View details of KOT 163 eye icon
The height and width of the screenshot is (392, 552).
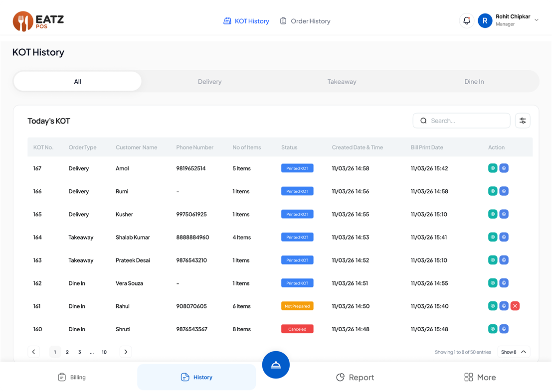[493, 260]
